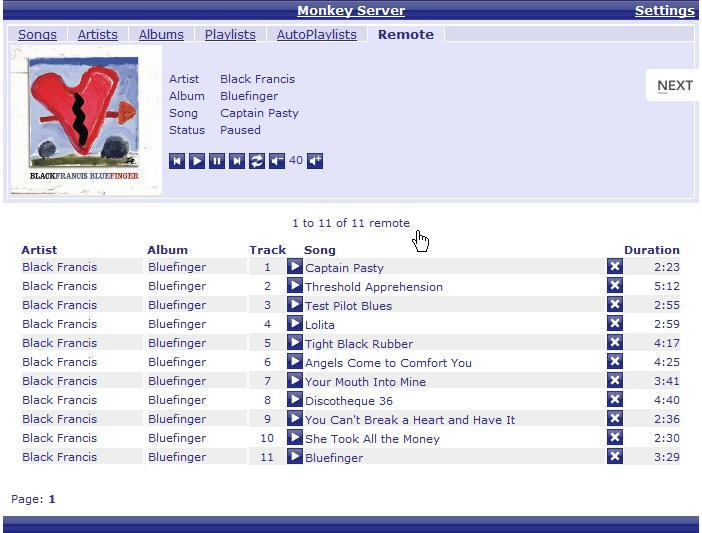Screen dimensions: 702x533
Task: Raise volume with the speaker plus icon
Action: click(x=315, y=161)
